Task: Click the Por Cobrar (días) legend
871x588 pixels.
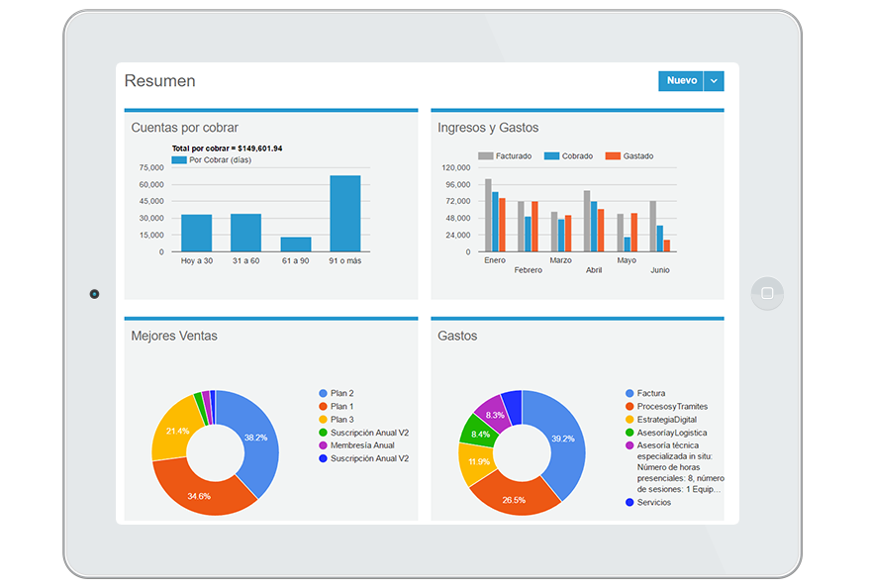Action: point(220,159)
